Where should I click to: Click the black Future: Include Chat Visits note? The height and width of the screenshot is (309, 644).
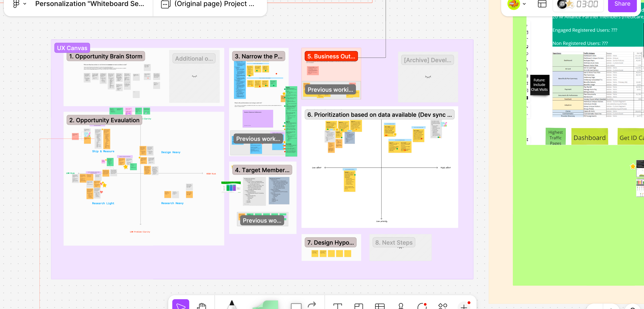pos(539,85)
